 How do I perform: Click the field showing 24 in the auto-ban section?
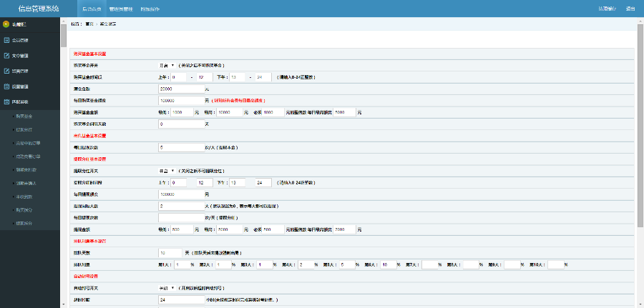pos(180,299)
